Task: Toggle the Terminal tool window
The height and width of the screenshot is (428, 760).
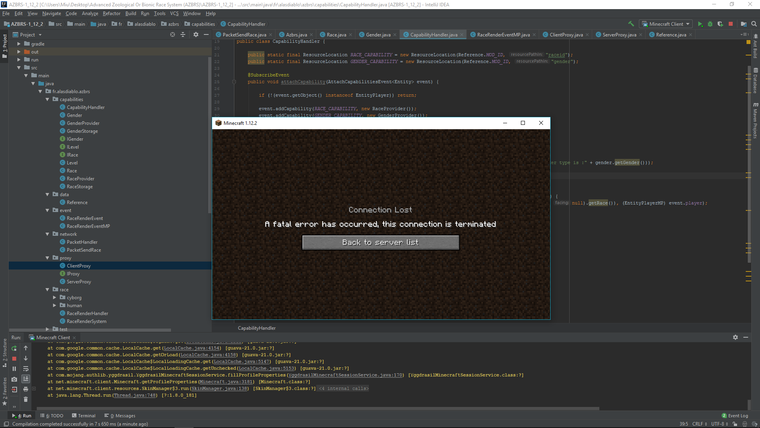Action: point(85,416)
